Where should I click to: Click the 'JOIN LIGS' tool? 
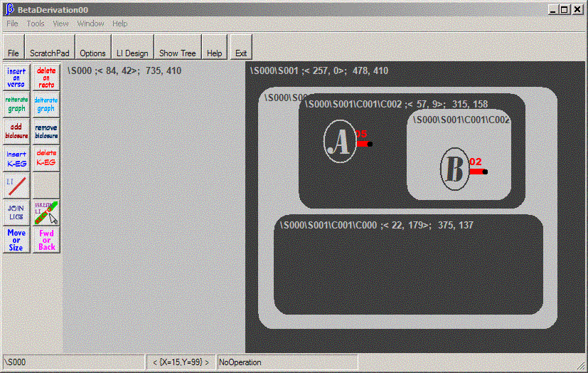[x=16, y=212]
